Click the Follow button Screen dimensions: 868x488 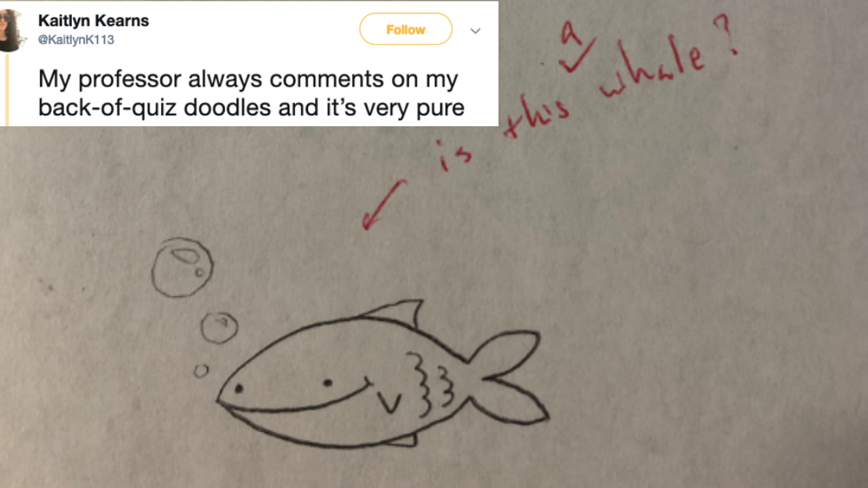click(x=405, y=29)
